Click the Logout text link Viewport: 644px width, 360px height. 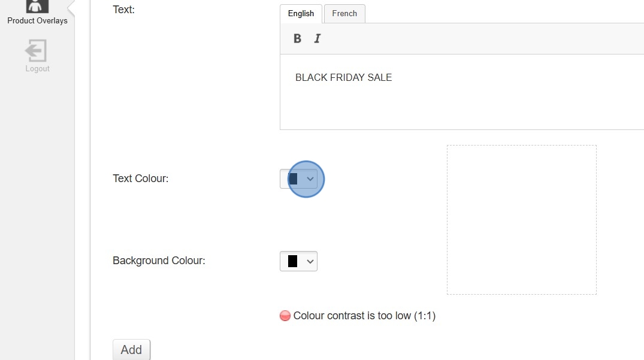(x=37, y=69)
